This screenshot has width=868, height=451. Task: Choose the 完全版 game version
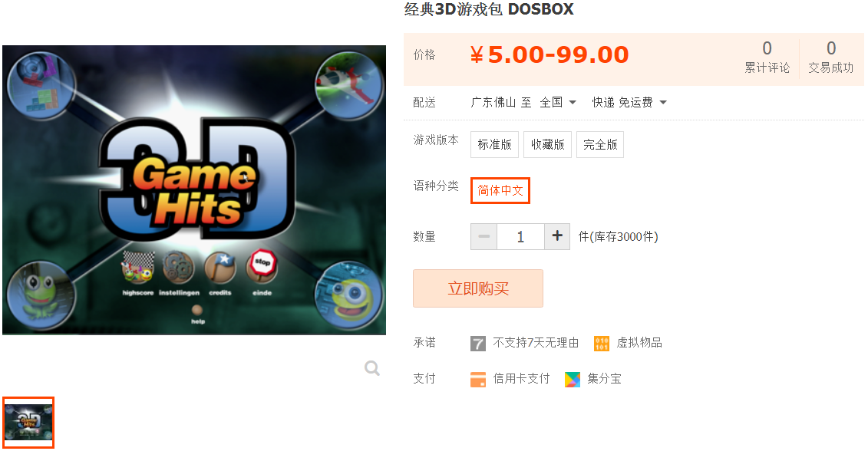coord(600,144)
